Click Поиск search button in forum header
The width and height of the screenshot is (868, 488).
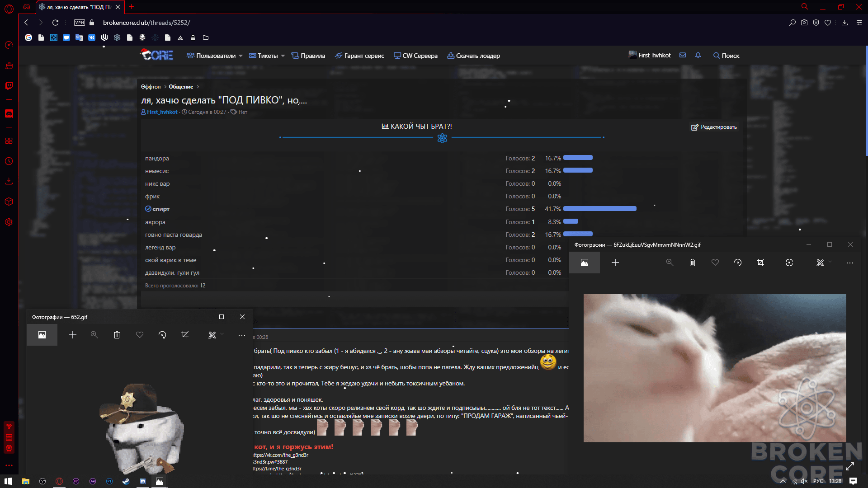[x=726, y=56]
